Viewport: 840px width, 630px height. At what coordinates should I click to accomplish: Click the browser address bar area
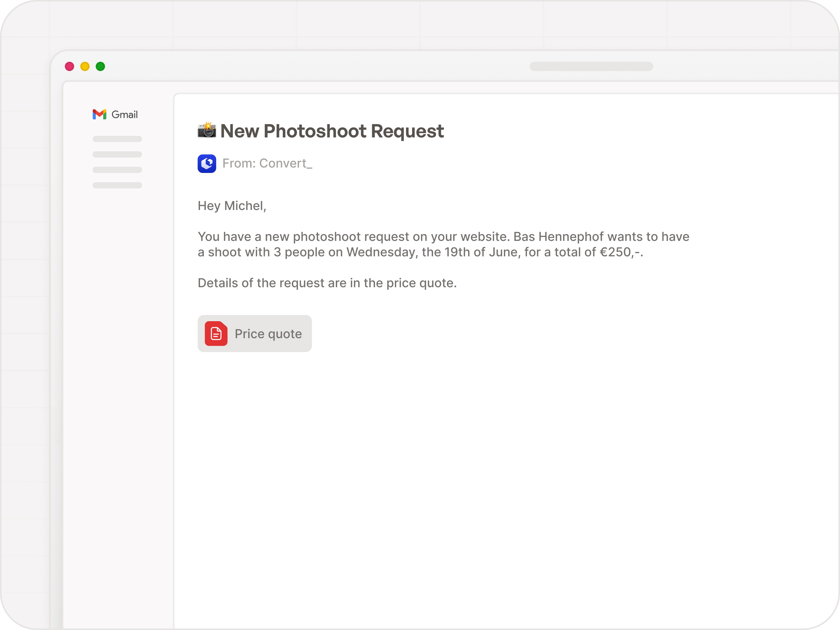(591, 66)
